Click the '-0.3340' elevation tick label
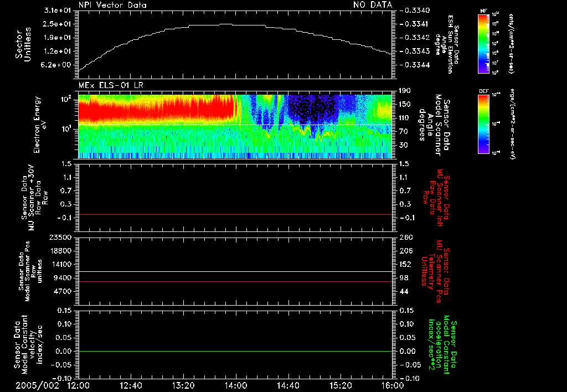567x392 pixels. [415, 11]
